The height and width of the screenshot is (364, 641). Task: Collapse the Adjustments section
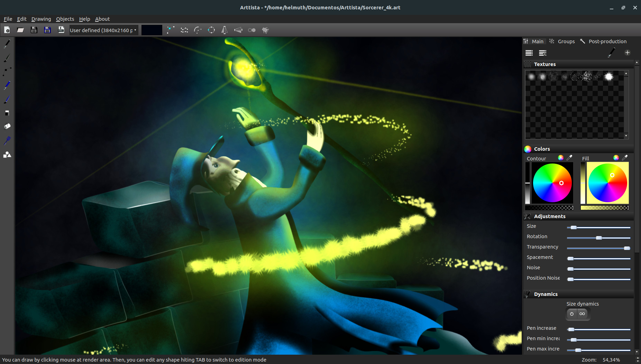point(550,216)
